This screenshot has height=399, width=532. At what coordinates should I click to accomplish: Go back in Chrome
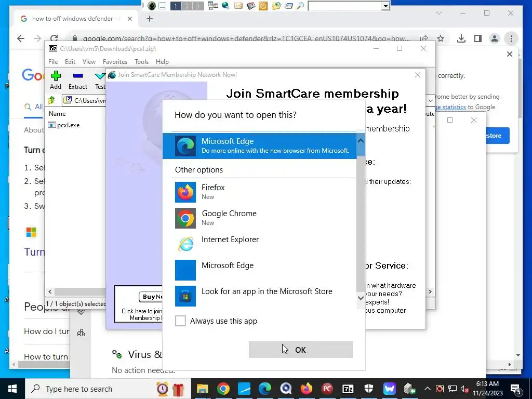(x=21, y=38)
